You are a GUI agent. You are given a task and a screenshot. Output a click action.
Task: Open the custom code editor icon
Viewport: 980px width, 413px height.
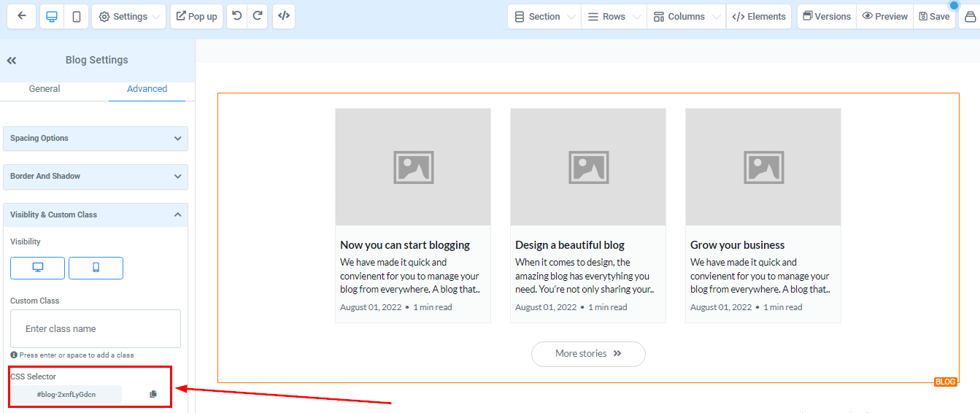[284, 16]
